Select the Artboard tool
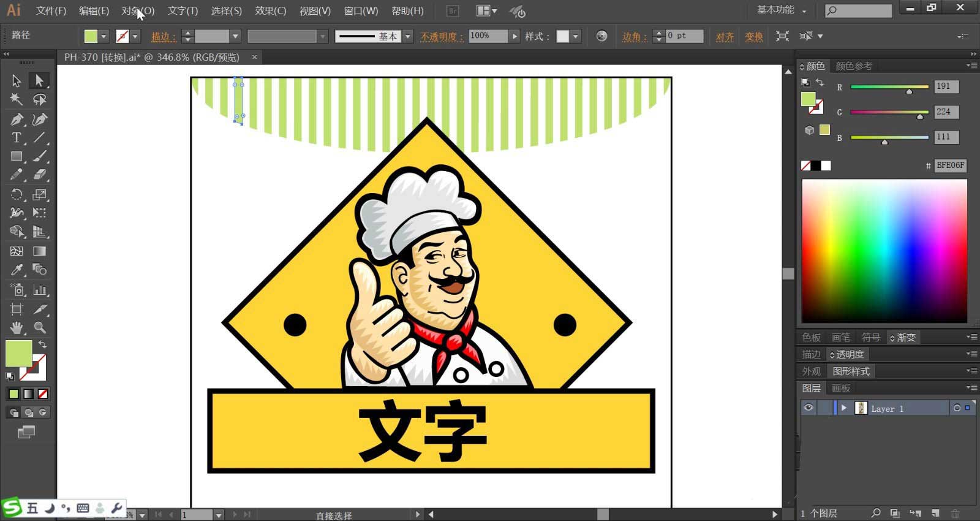The width and height of the screenshot is (980, 521). pyautogui.click(x=17, y=309)
